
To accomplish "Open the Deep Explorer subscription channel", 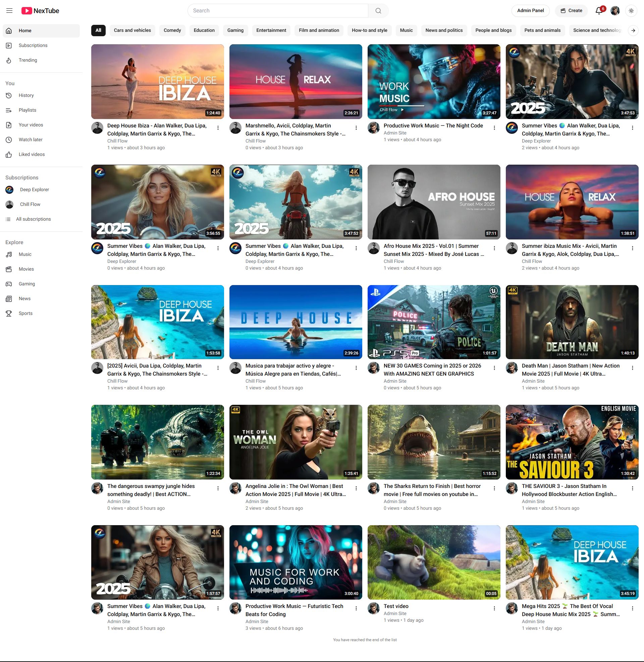I will click(x=34, y=190).
